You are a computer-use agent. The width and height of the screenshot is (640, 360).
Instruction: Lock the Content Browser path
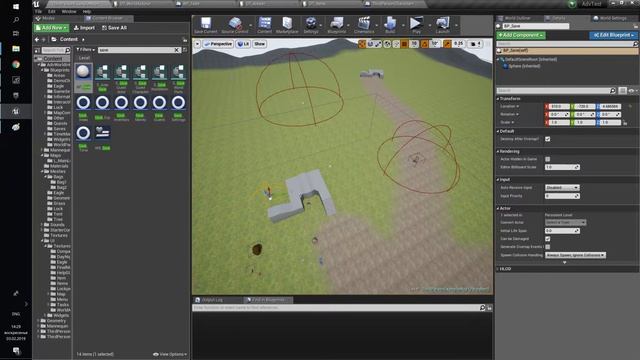pos(185,40)
